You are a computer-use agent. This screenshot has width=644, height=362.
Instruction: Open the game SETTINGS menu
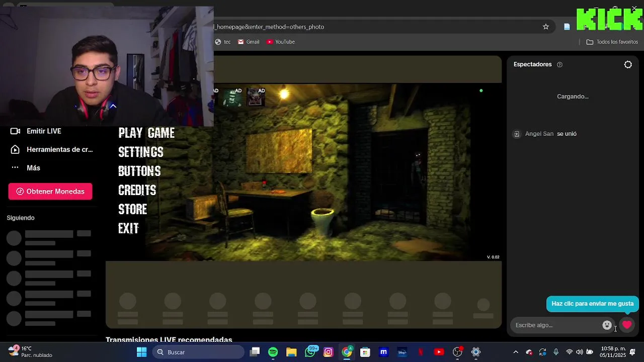[x=141, y=152]
